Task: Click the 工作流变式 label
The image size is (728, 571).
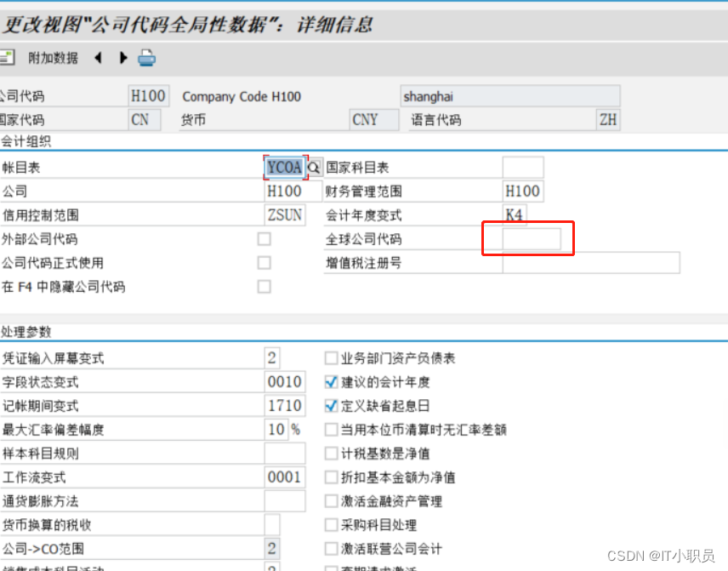Action: [34, 477]
